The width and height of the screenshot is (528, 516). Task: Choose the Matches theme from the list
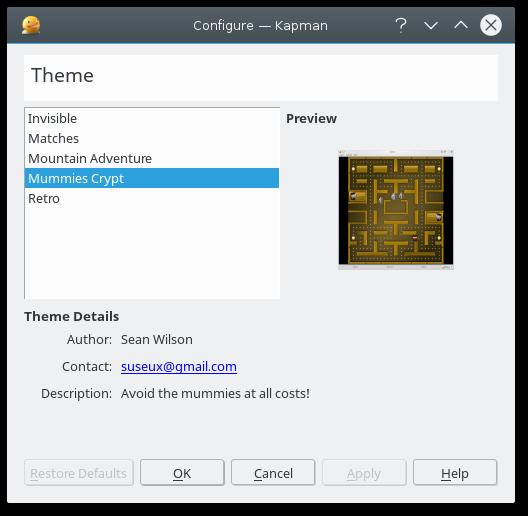click(152, 138)
